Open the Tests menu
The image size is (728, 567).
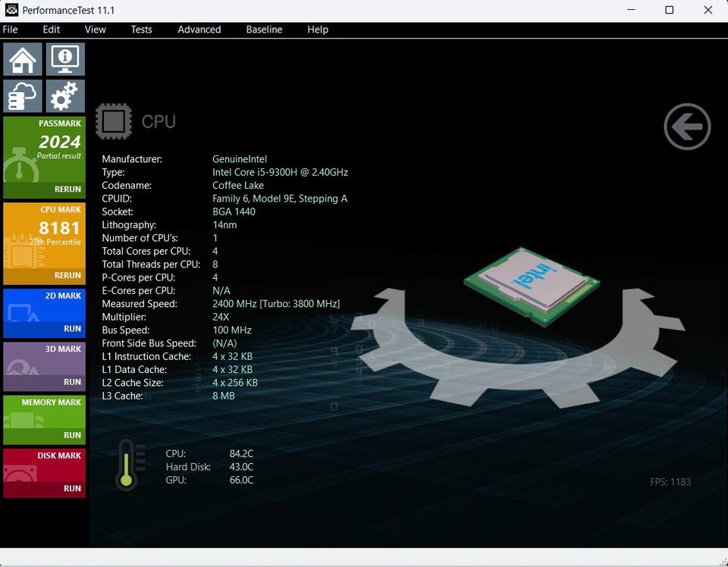point(141,30)
